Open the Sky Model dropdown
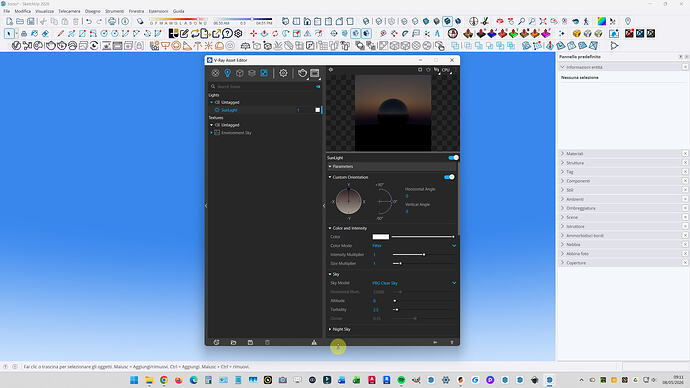The width and height of the screenshot is (690, 388). pos(414,283)
